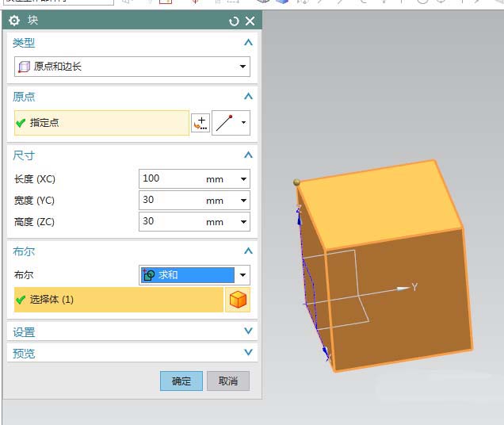Screen dimensions: 504x425
Task: Click the origin point handle on block corner
Action: coord(297,182)
